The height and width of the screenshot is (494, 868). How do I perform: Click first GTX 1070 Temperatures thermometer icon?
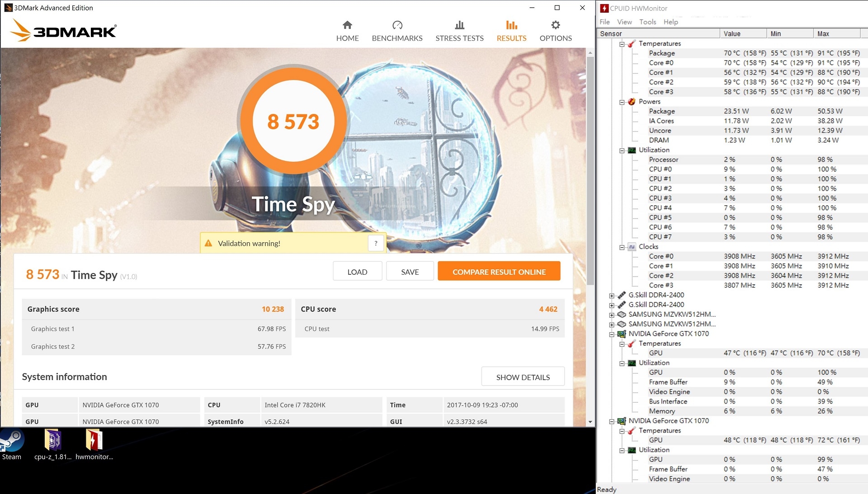632,343
